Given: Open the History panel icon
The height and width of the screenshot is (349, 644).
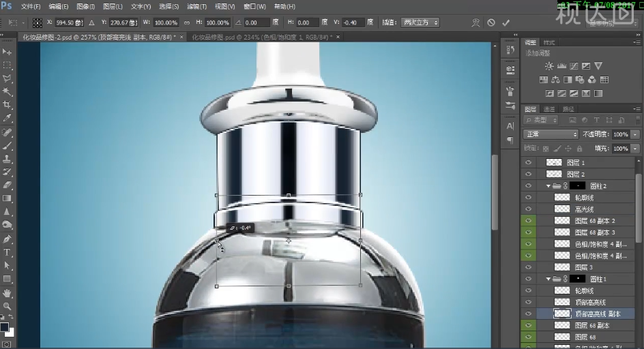Looking at the screenshot, I should tap(510, 50).
